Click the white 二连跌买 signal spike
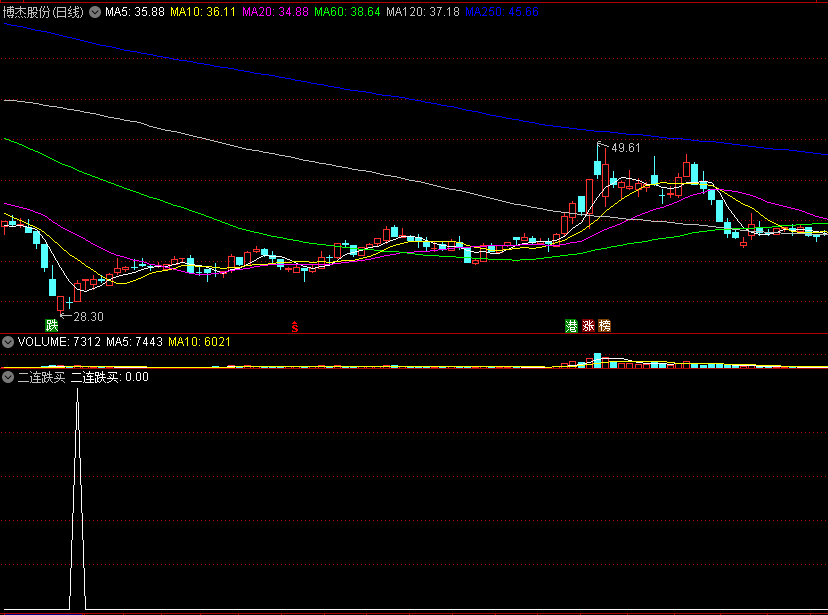The image size is (828, 615). coord(78,499)
